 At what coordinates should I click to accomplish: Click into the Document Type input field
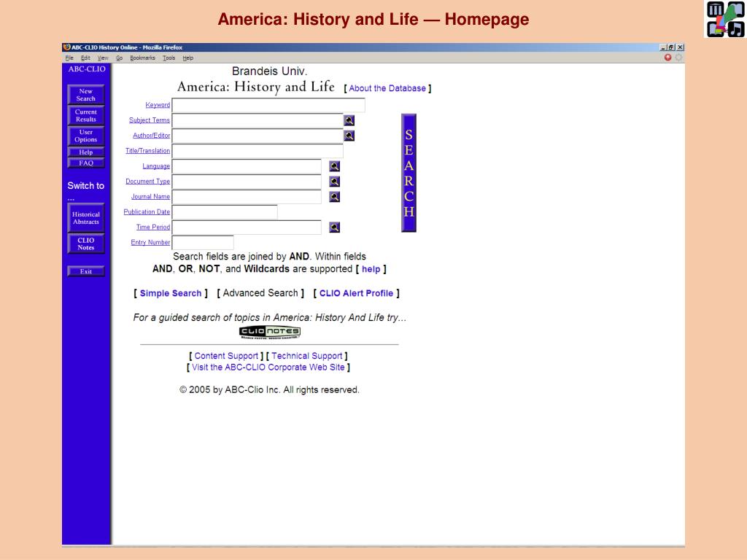[247, 182]
